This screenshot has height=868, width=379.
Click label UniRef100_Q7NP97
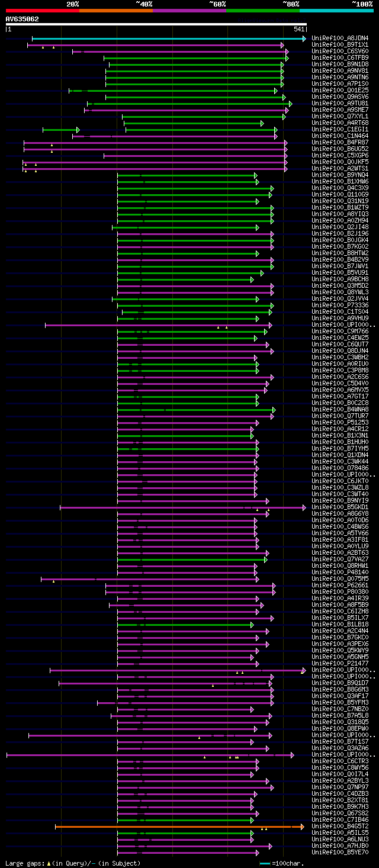click(x=340, y=787)
